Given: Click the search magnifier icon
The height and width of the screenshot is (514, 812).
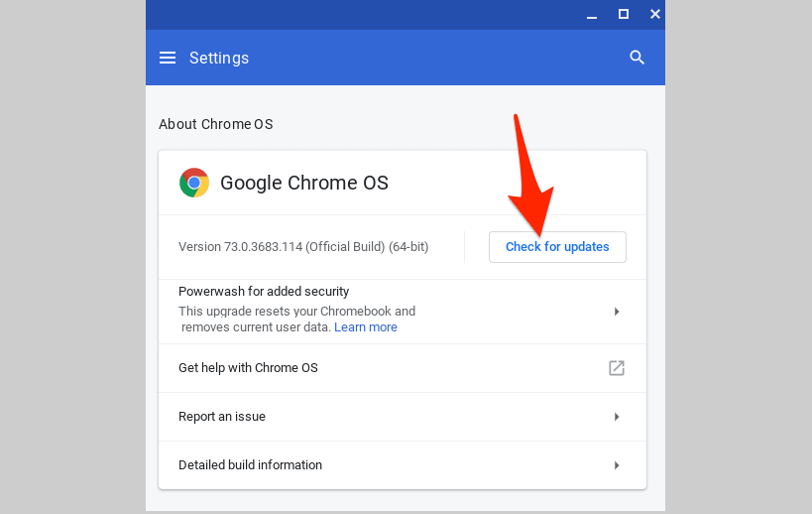Looking at the screenshot, I should click(x=638, y=58).
